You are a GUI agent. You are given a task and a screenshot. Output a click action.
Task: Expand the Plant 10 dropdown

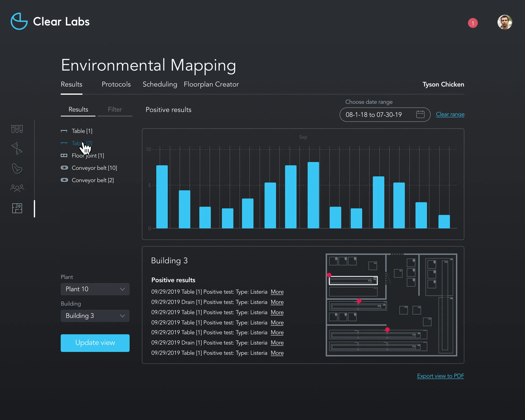point(95,289)
